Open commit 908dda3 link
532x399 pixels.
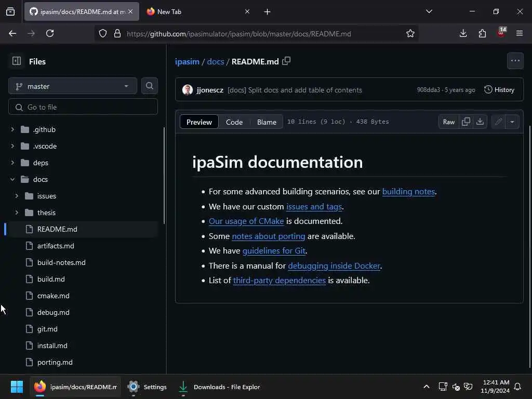click(x=428, y=90)
